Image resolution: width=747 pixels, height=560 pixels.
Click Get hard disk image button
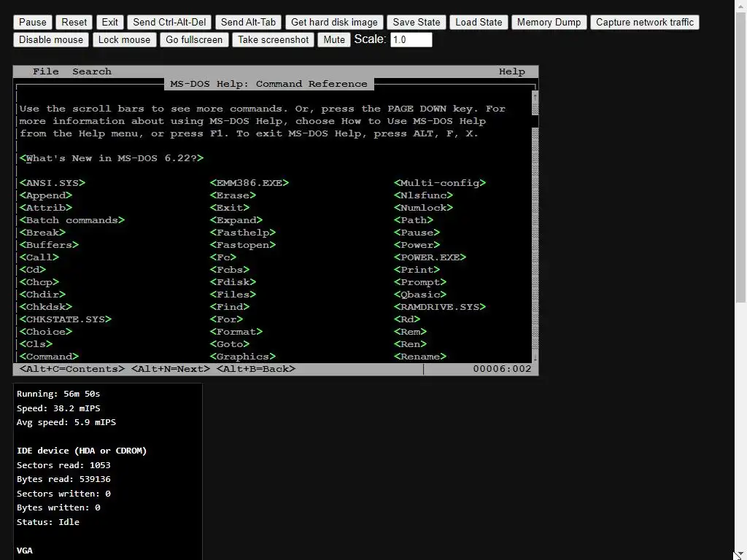pos(334,23)
